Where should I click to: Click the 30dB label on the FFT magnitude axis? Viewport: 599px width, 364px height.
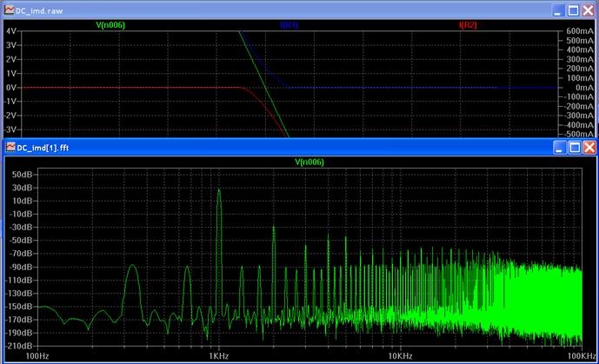(23, 188)
